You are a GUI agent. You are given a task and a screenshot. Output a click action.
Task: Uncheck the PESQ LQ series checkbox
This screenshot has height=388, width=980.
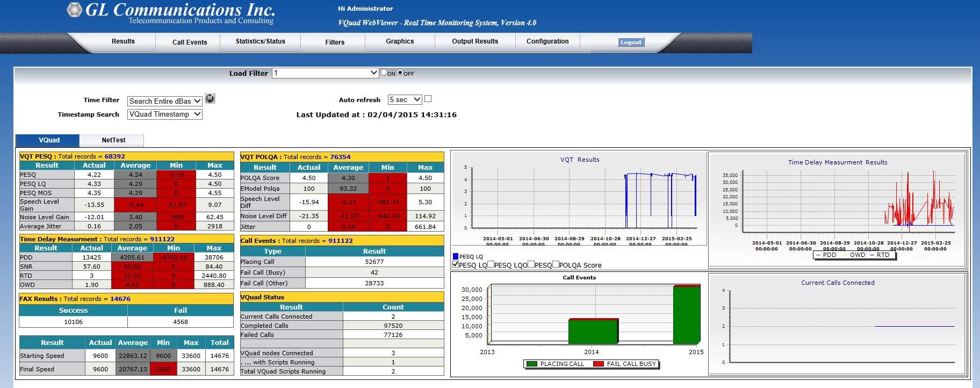pyautogui.click(x=456, y=264)
